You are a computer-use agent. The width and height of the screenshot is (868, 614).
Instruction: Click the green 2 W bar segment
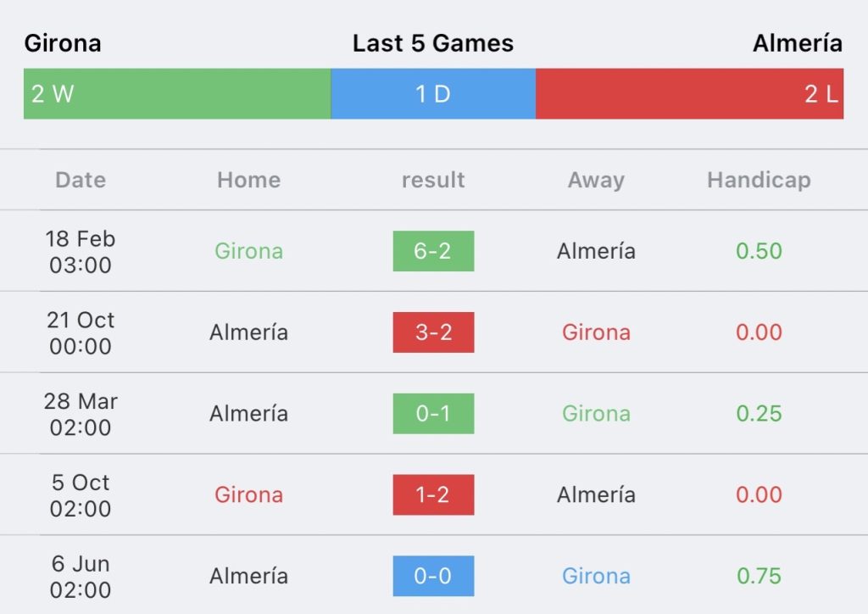[177, 93]
